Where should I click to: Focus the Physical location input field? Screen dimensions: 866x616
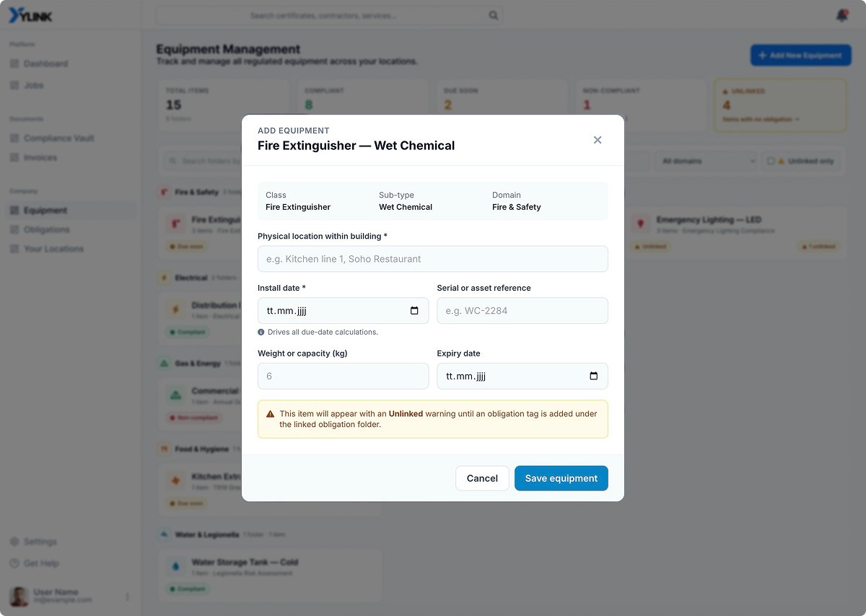(x=433, y=259)
